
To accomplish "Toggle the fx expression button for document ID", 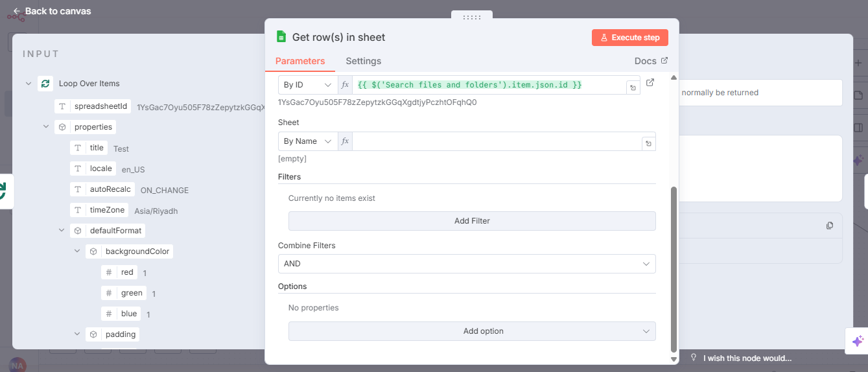I will point(345,85).
